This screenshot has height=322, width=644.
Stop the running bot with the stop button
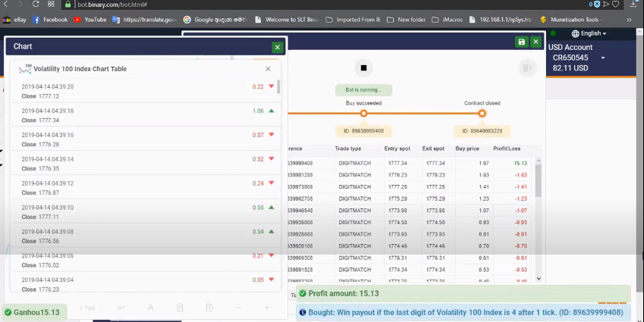coord(363,68)
